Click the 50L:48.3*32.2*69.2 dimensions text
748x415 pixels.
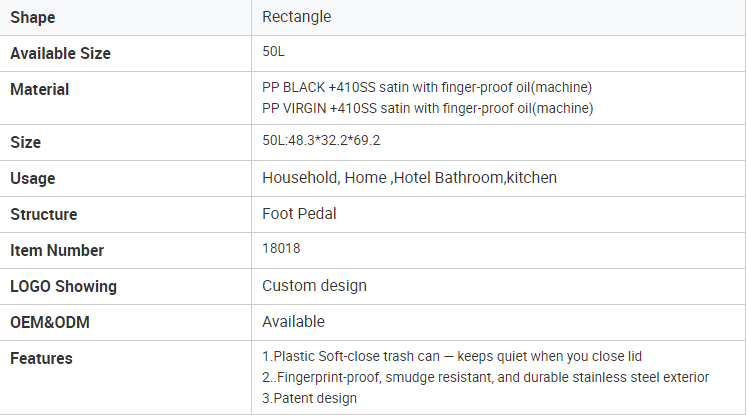click(321, 141)
